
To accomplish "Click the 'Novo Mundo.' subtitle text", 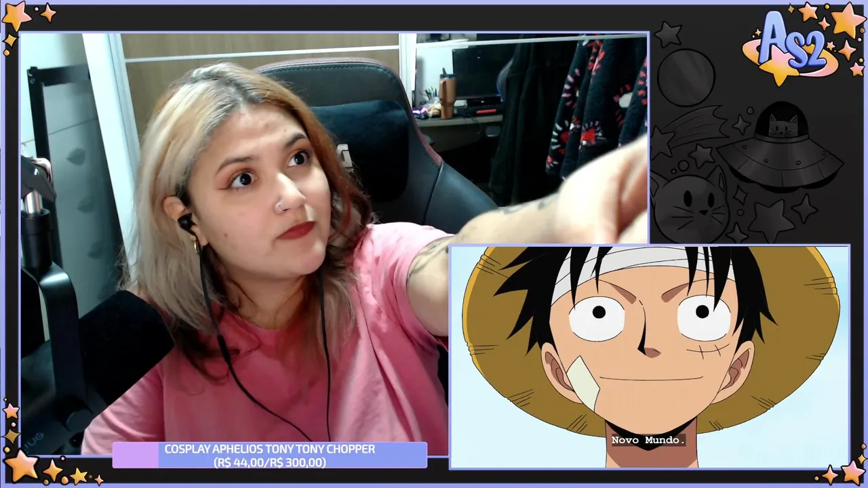I will [x=648, y=440].
